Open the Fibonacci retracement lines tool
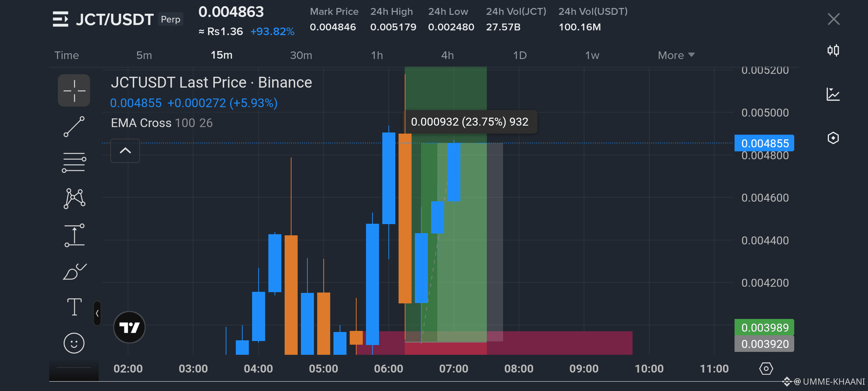868x391 pixels. point(74,162)
